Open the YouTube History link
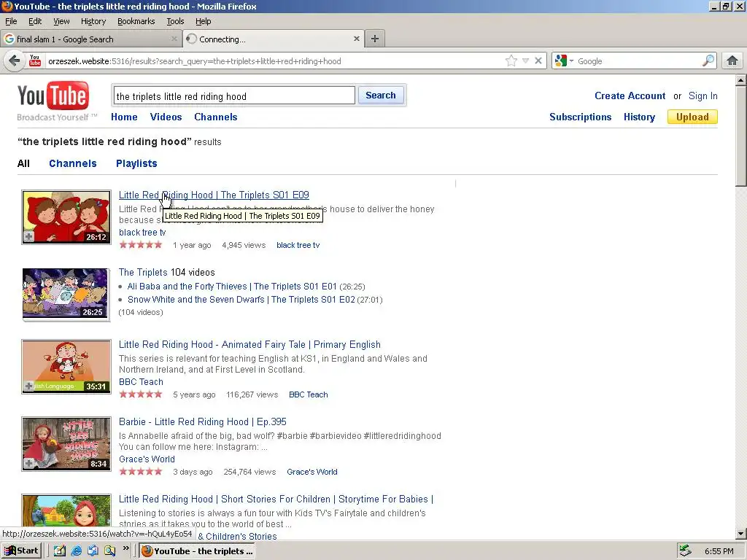Viewport: 747px width, 560px height. (x=639, y=117)
